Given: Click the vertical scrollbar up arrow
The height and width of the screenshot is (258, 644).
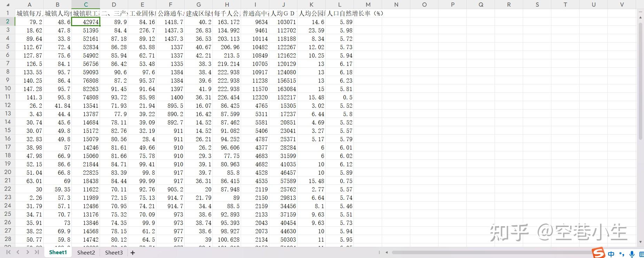Looking at the screenshot, I should pyautogui.click(x=641, y=17).
